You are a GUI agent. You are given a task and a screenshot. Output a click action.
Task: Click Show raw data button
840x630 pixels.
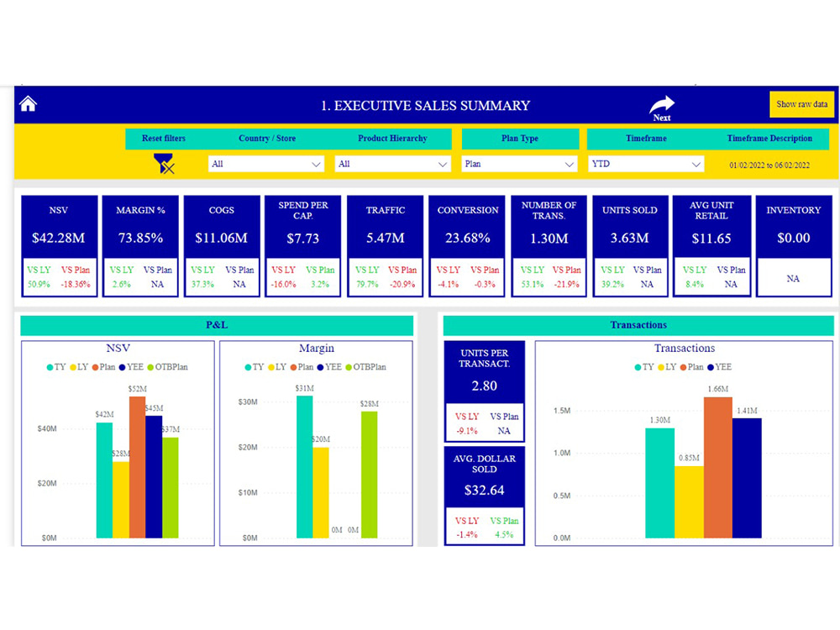pyautogui.click(x=801, y=104)
